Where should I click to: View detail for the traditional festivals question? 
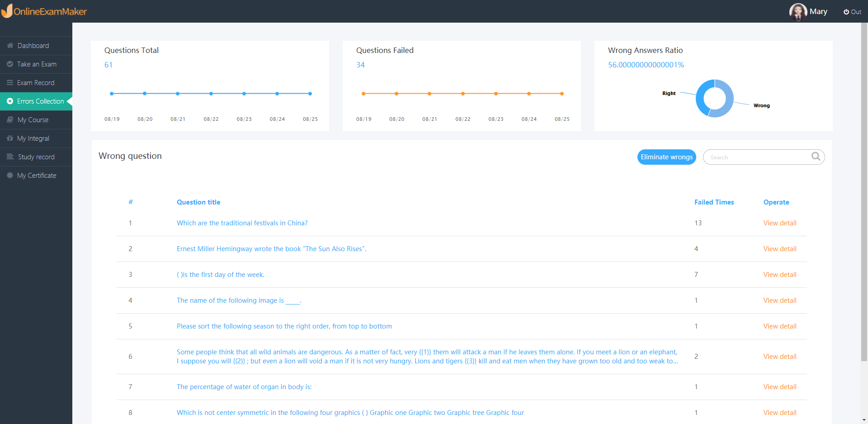(779, 223)
